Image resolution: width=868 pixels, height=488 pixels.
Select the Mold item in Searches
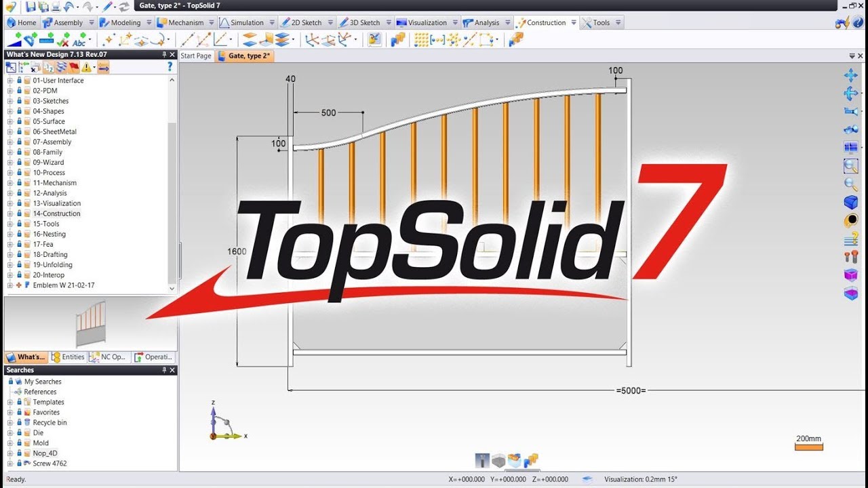click(x=41, y=443)
